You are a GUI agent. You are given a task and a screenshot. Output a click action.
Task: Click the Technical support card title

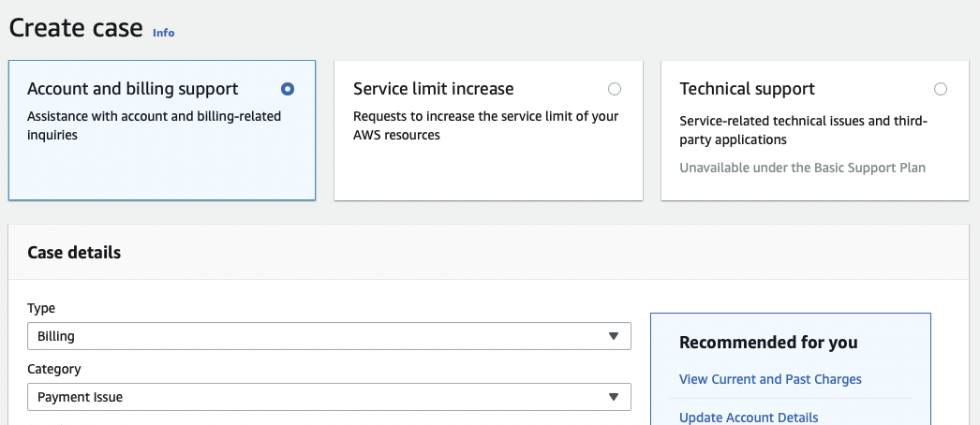click(x=747, y=89)
